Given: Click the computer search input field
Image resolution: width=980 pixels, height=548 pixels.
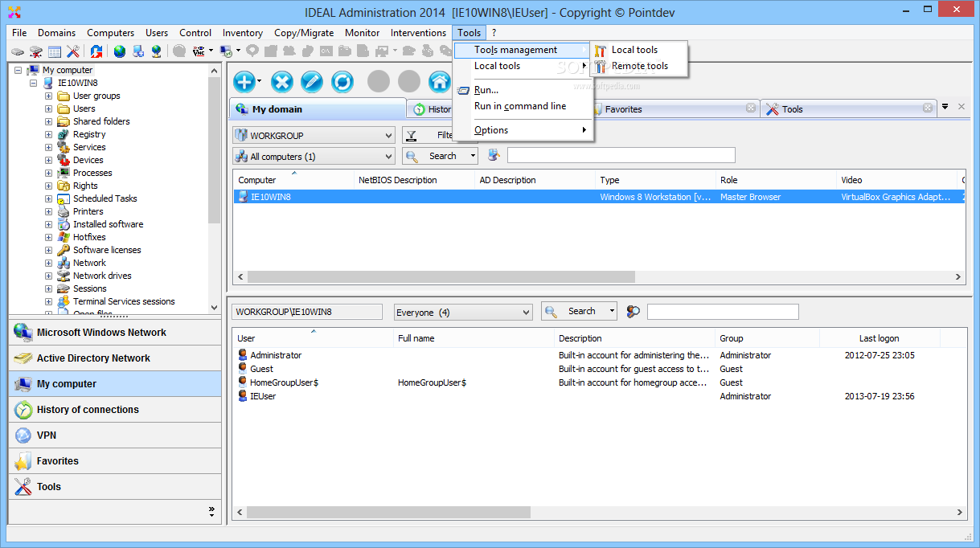Looking at the screenshot, I should tap(621, 155).
